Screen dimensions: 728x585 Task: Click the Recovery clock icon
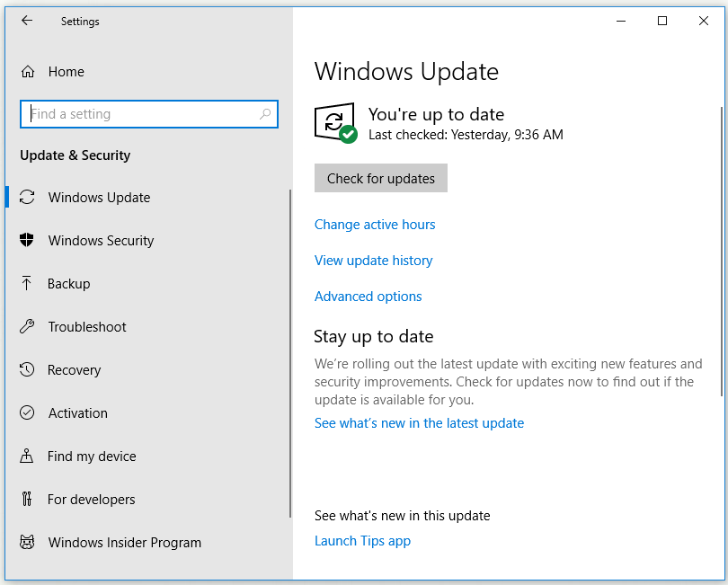(x=27, y=369)
